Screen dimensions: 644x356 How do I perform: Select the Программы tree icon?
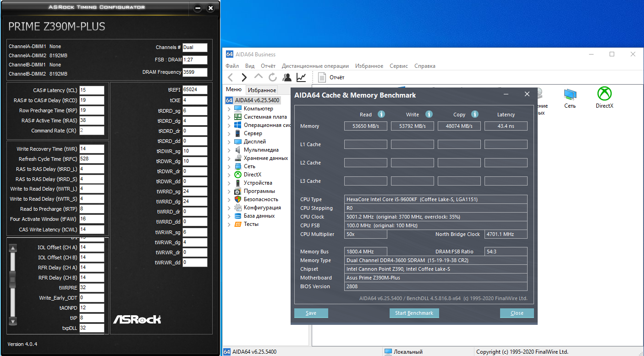click(237, 191)
